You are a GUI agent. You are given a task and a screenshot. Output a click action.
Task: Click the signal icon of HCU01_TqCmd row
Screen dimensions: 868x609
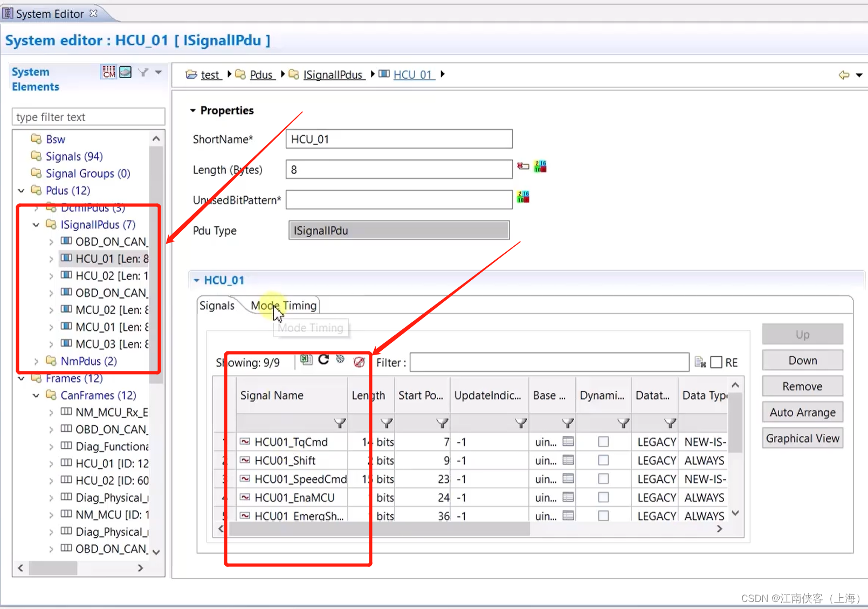[x=245, y=441]
